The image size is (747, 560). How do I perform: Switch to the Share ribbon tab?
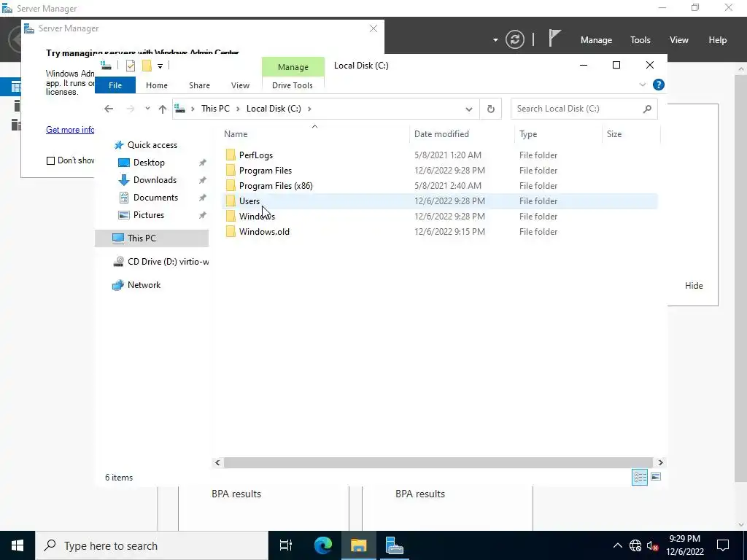[x=199, y=85]
